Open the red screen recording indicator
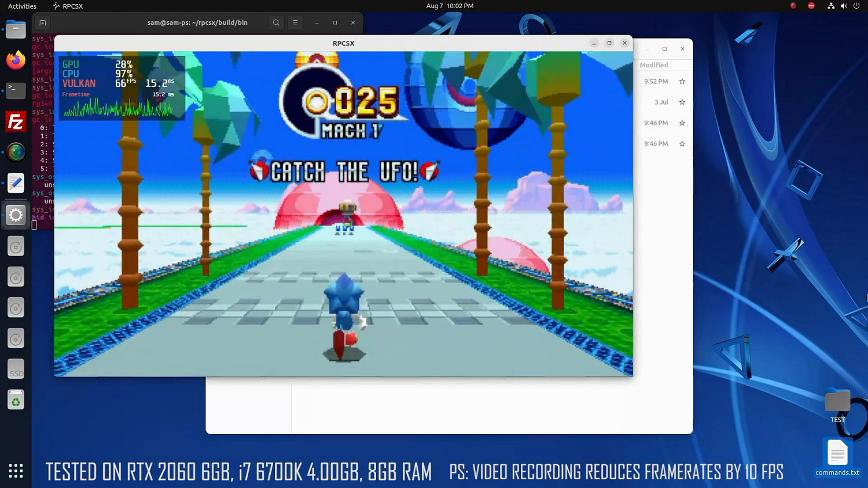Image resolution: width=868 pixels, height=488 pixels. 793,6
